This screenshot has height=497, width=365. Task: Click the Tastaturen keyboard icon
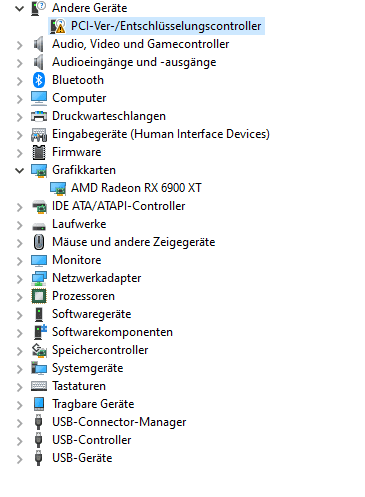[x=39, y=386]
